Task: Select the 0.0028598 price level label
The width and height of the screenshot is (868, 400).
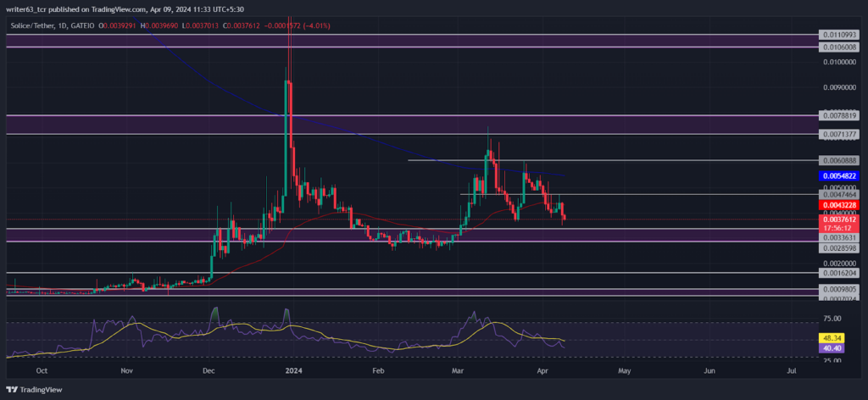Action: [x=839, y=248]
